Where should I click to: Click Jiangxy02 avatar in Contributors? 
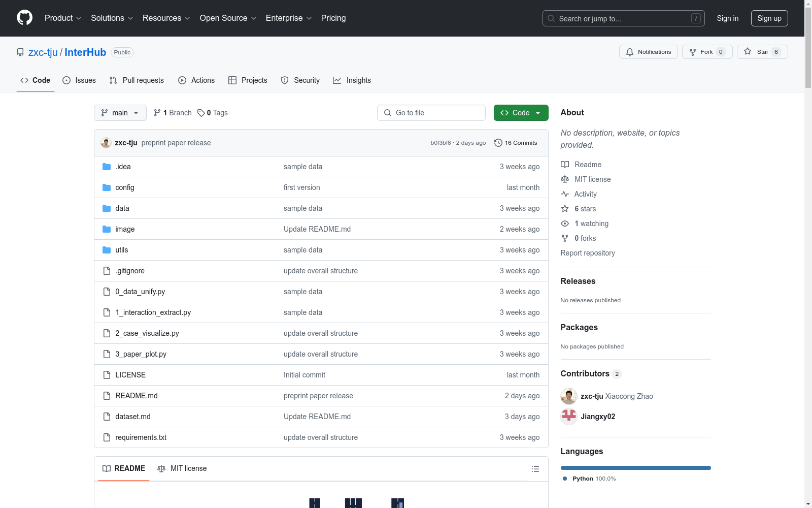pos(569,417)
